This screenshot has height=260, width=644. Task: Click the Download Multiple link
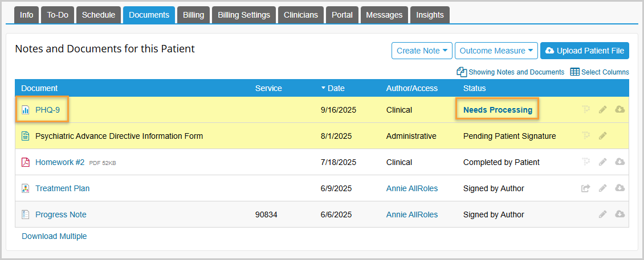click(54, 236)
